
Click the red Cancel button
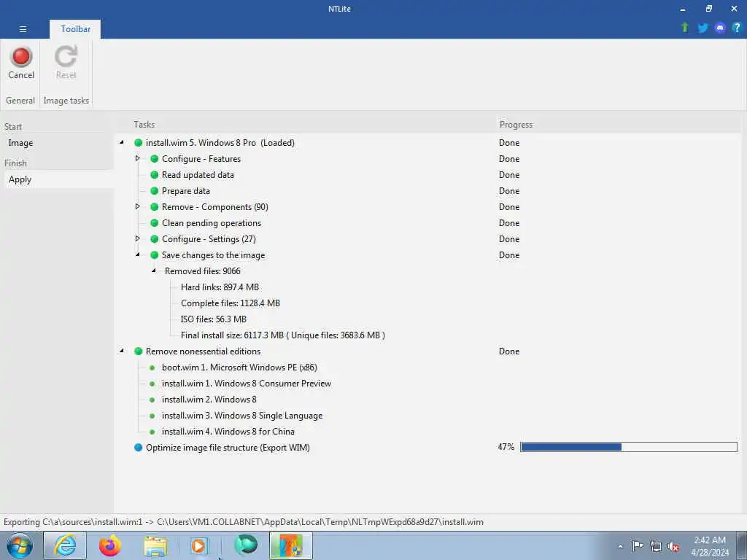21,63
